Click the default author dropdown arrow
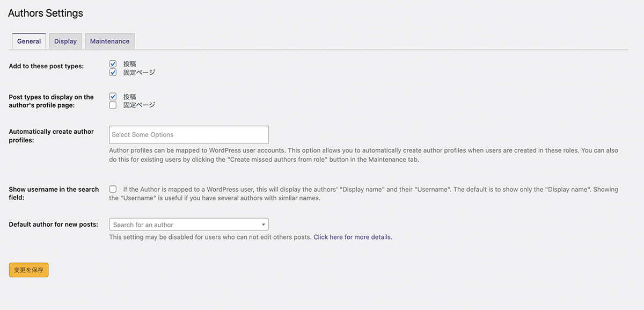644x310 pixels. [264, 225]
